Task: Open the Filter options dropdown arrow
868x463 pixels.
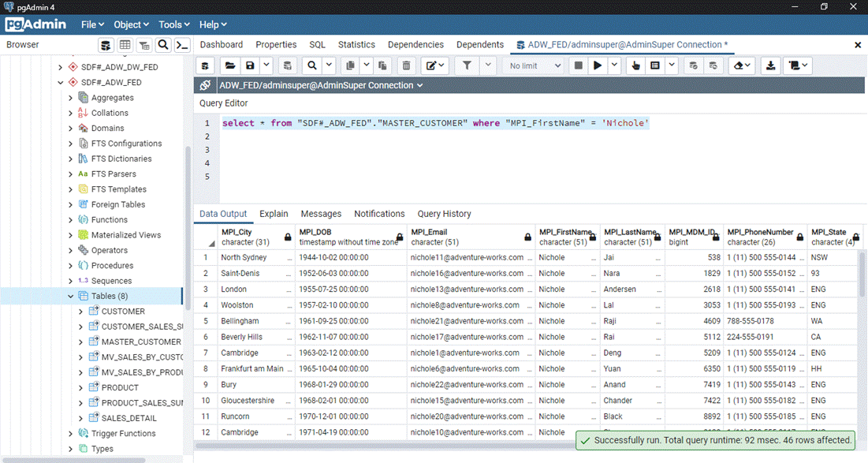Action: [x=488, y=65]
